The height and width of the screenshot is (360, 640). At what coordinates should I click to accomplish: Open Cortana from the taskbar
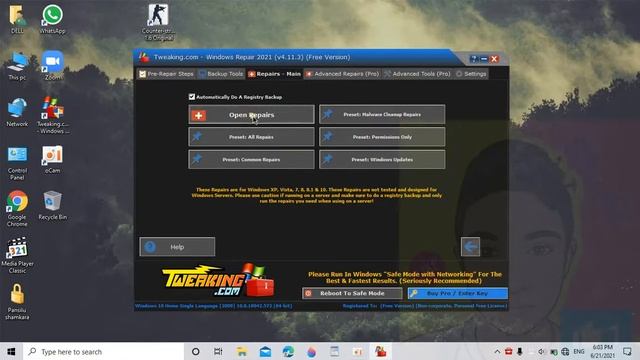(196, 351)
